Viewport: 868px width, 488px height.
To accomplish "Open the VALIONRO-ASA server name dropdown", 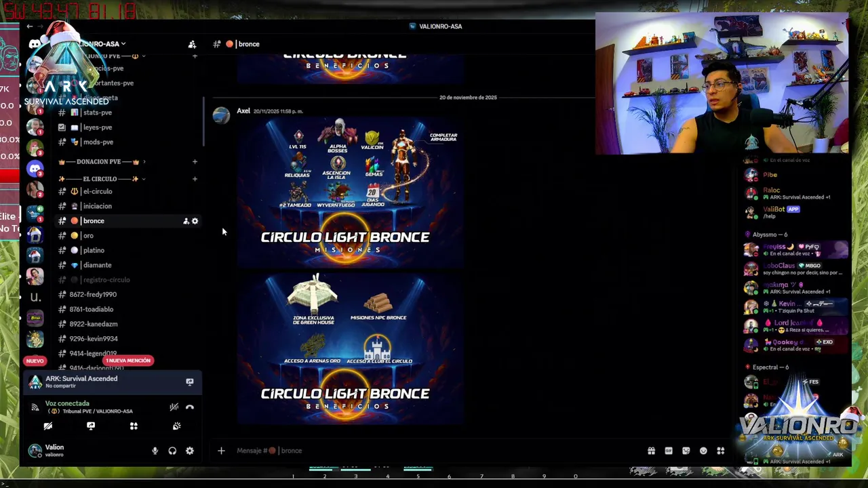I will pyautogui.click(x=102, y=44).
